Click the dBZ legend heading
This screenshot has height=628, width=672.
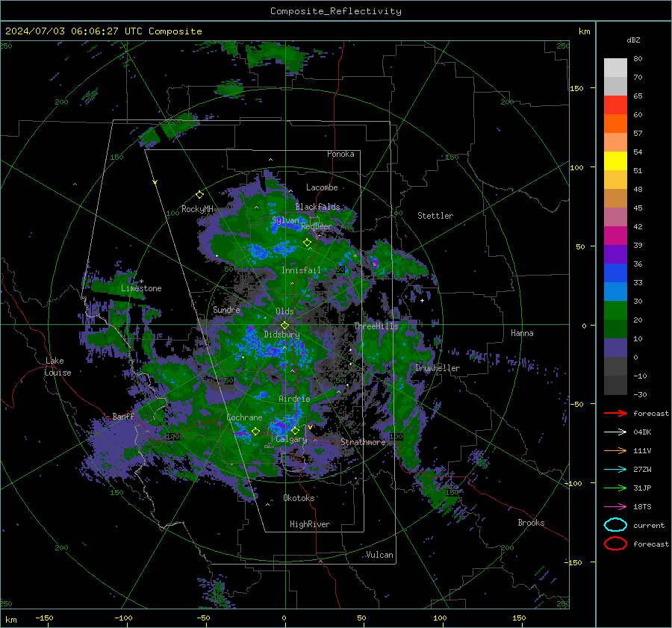coord(633,40)
